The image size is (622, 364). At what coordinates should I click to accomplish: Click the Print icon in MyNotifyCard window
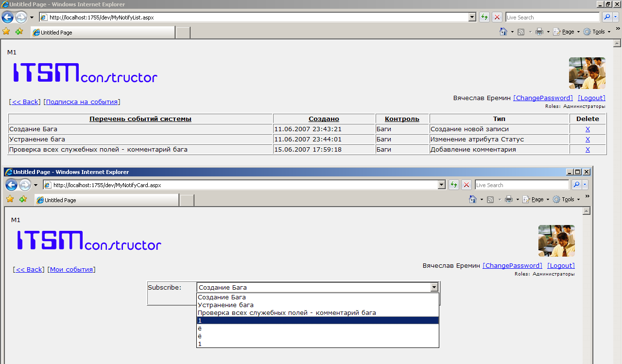pos(508,199)
